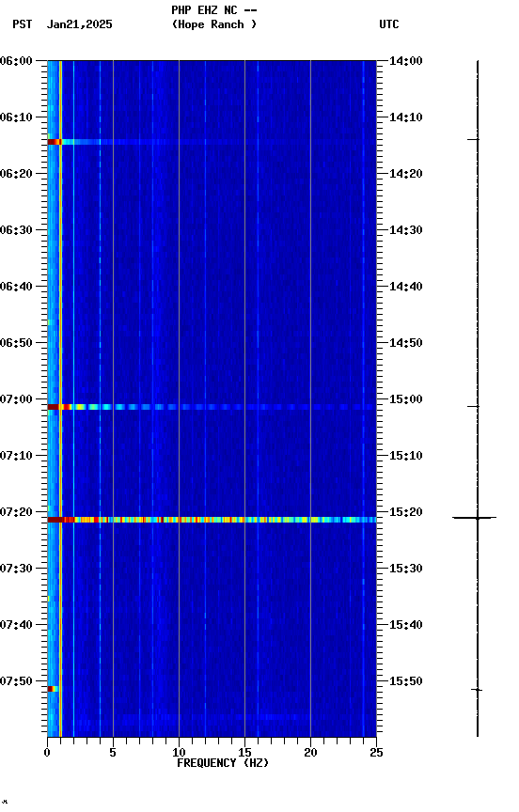
Task: Click the 14:30 UTC time label
Action: click(406, 230)
